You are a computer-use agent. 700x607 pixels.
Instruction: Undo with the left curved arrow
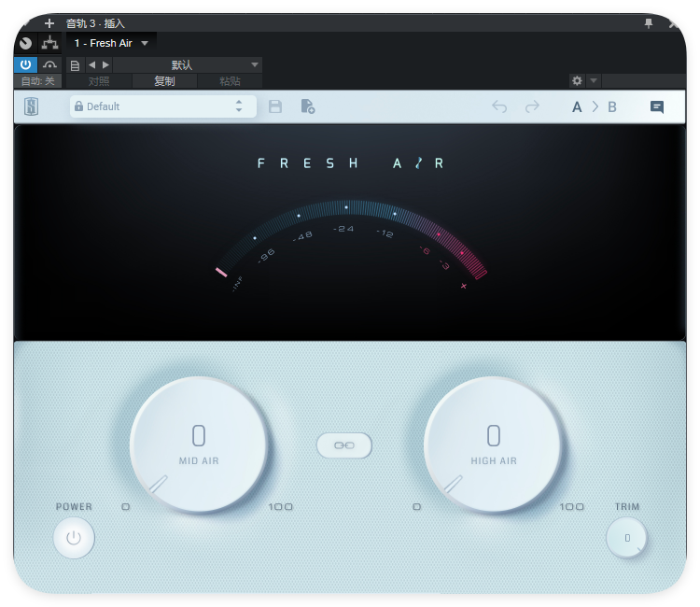pyautogui.click(x=499, y=106)
